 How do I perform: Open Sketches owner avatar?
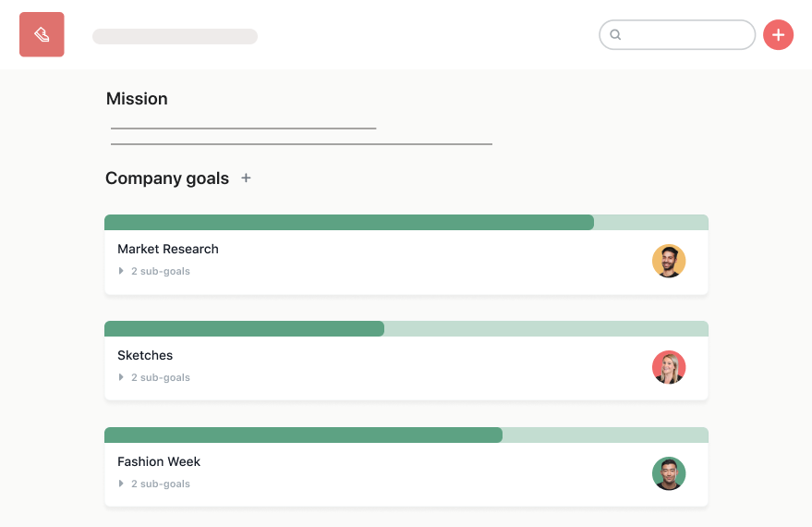(x=668, y=367)
